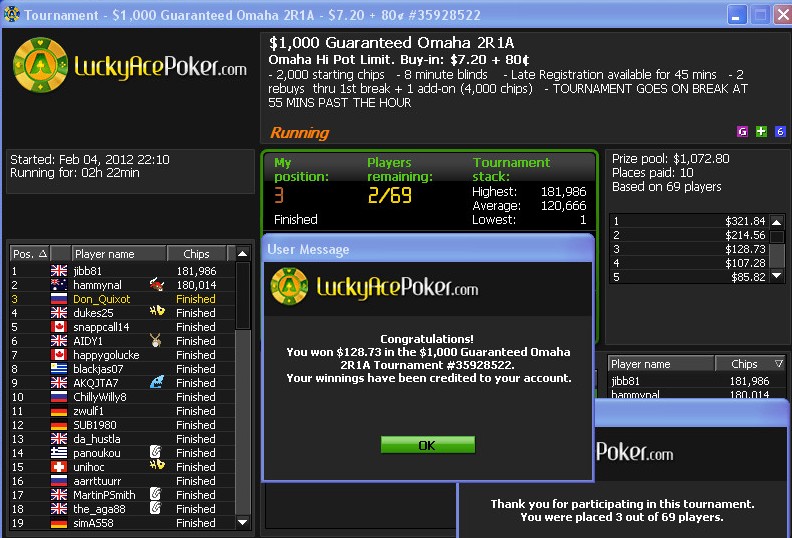The image size is (792, 538).
Task: Click the Uruguay flag beside blackjas07
Action: point(59,369)
